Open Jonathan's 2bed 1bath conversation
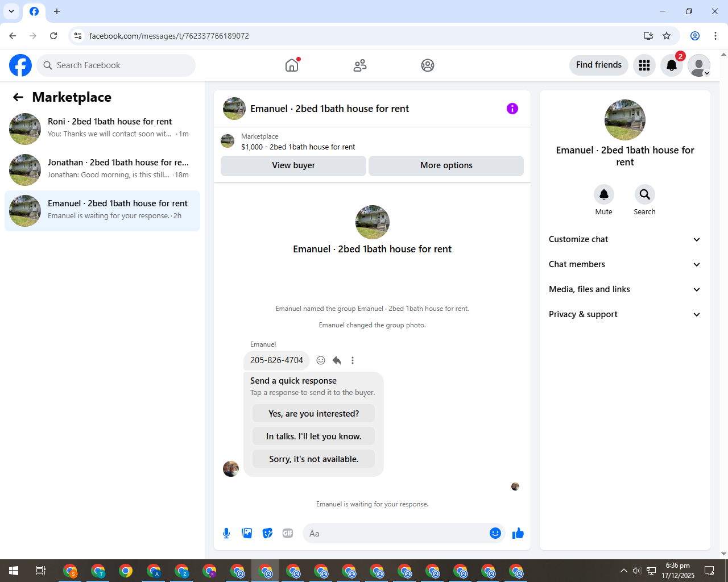 coord(102,170)
